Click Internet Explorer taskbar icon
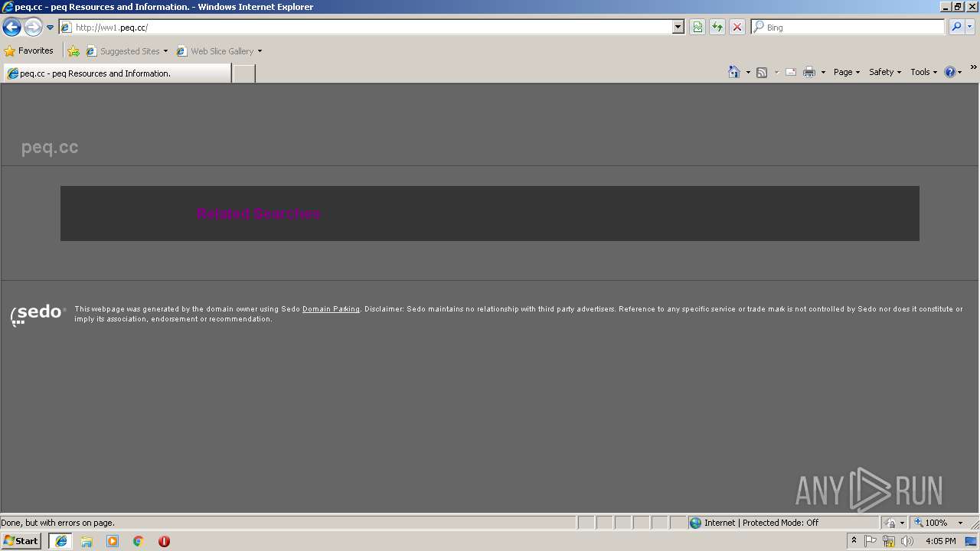 click(60, 541)
